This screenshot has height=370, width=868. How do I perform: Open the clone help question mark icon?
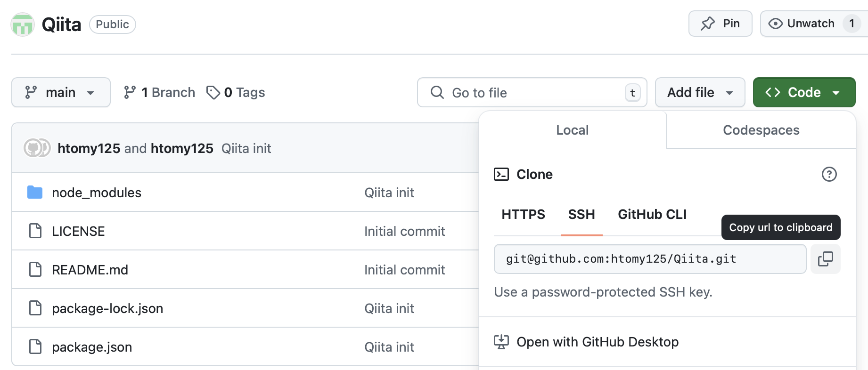click(x=829, y=174)
